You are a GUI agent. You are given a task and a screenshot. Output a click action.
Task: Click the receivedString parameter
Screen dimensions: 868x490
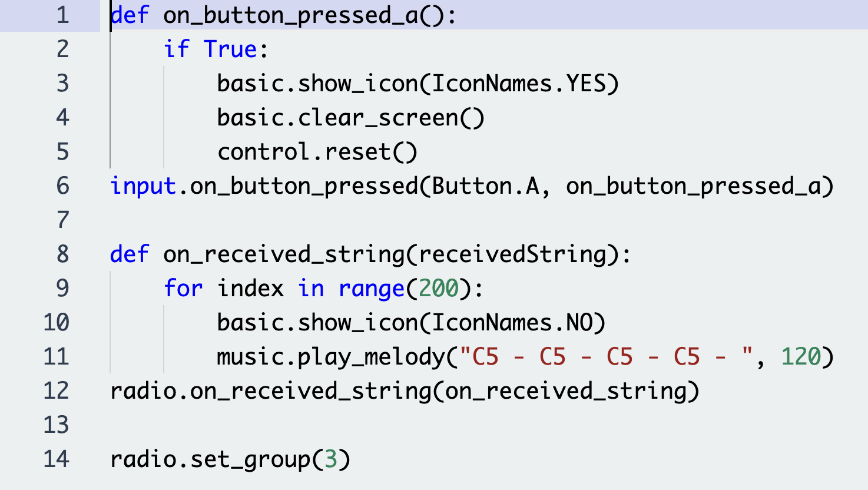[512, 254]
